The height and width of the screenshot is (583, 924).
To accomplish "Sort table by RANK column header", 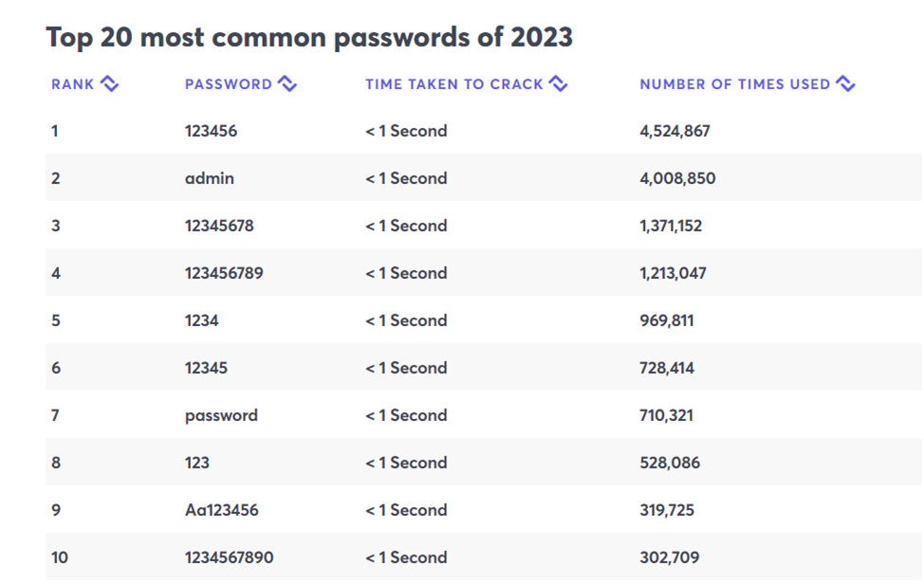I will (73, 84).
